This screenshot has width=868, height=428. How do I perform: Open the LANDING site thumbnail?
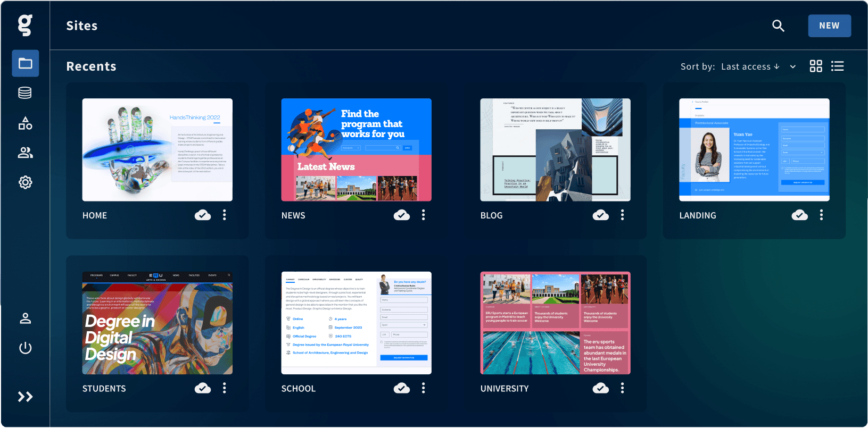pyautogui.click(x=755, y=150)
